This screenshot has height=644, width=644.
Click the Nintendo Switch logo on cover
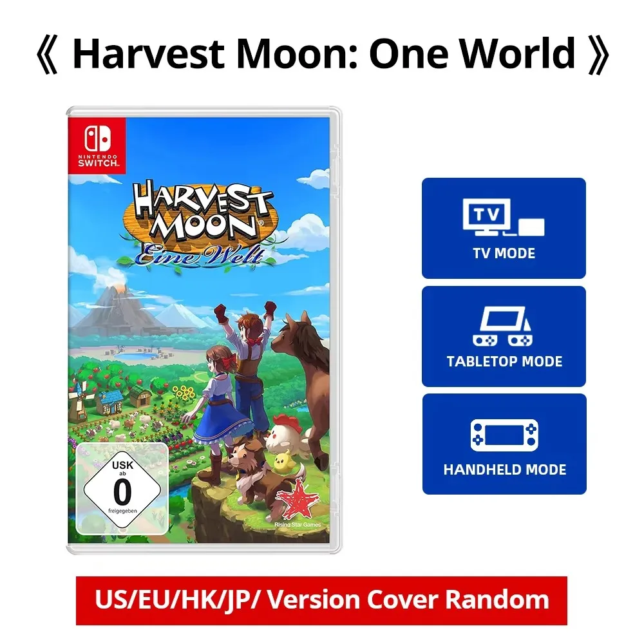coord(97,146)
